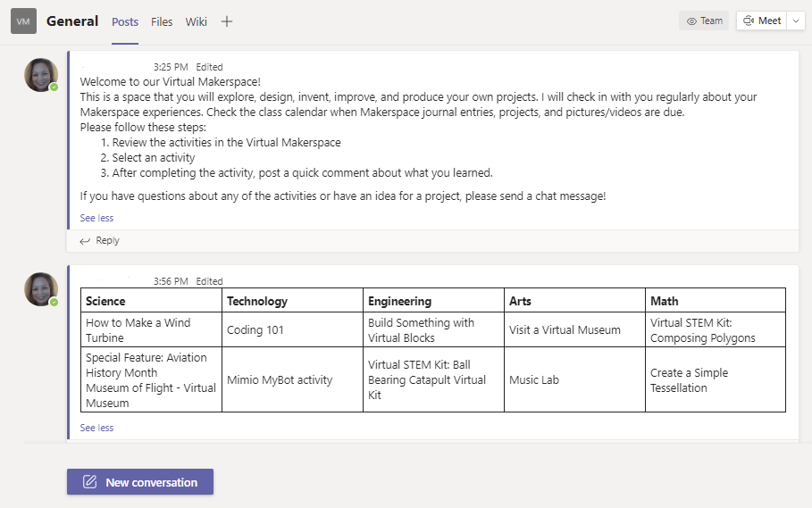Switch to the Files tab

tap(162, 21)
